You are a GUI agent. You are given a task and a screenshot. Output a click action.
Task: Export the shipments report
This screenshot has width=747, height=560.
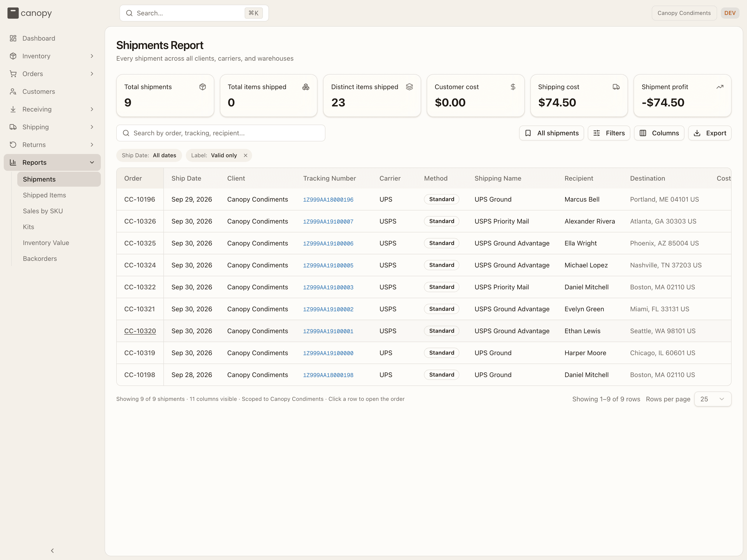tap(709, 133)
